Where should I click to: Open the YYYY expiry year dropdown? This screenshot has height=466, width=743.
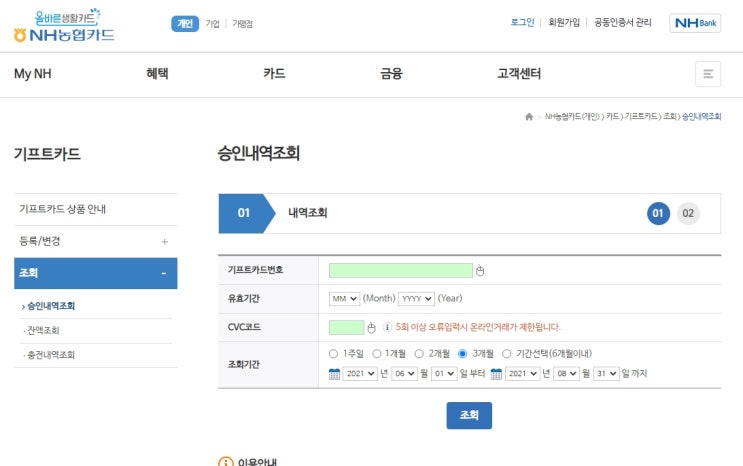417,299
